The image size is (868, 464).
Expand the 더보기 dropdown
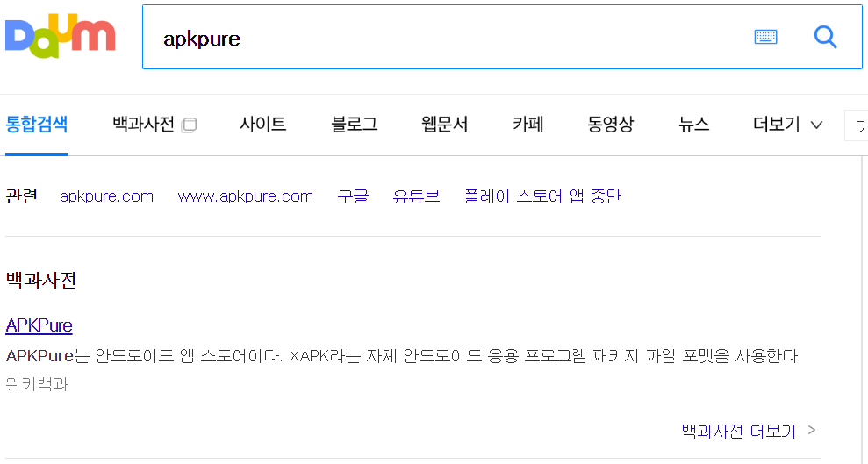787,124
